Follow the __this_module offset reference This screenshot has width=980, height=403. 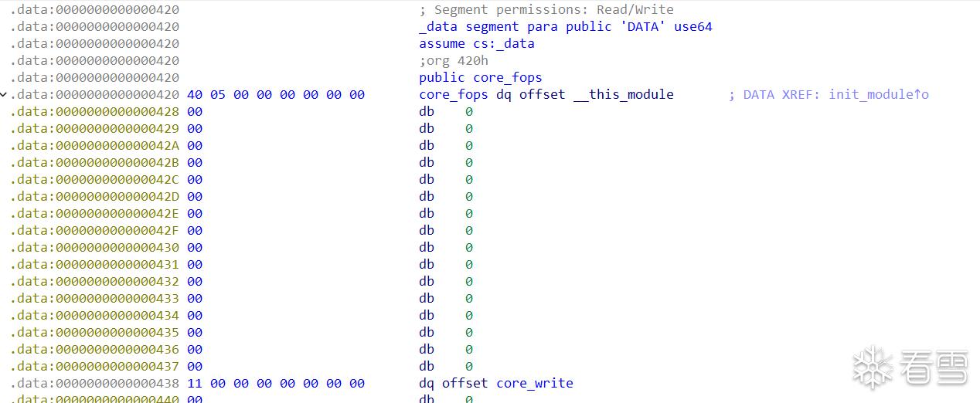[x=623, y=95]
